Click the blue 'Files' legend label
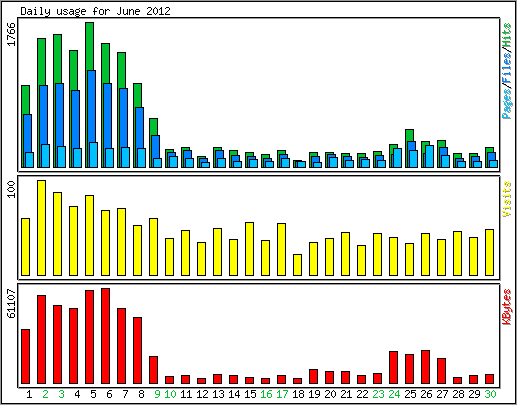517x405 pixels. click(x=507, y=69)
